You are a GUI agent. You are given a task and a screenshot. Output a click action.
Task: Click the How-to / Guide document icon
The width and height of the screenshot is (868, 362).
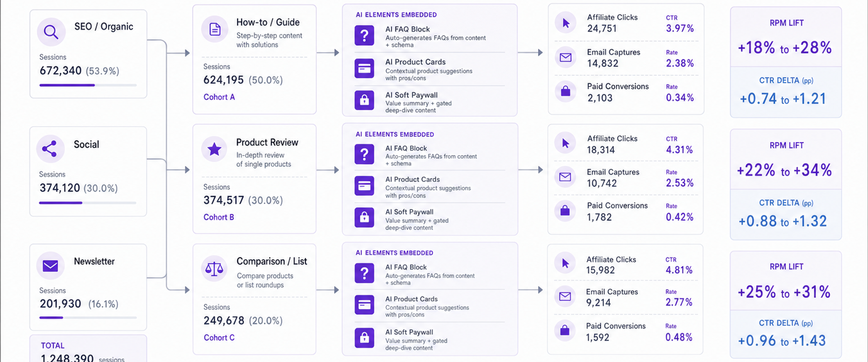click(x=215, y=29)
